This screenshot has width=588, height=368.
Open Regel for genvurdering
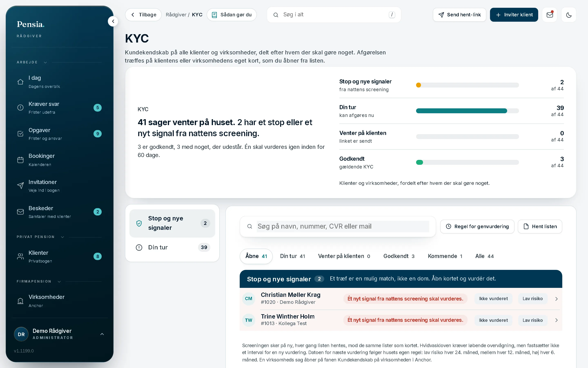point(477,226)
